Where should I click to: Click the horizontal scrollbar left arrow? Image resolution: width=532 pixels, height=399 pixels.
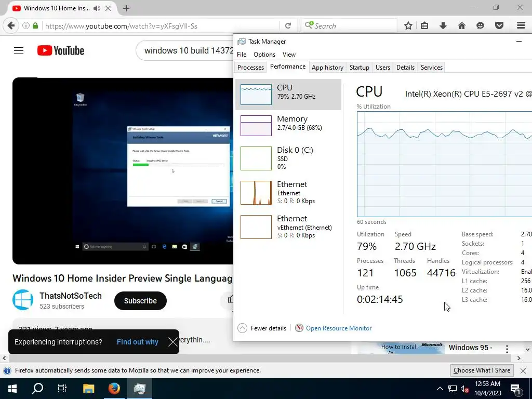pyautogui.click(x=4, y=358)
